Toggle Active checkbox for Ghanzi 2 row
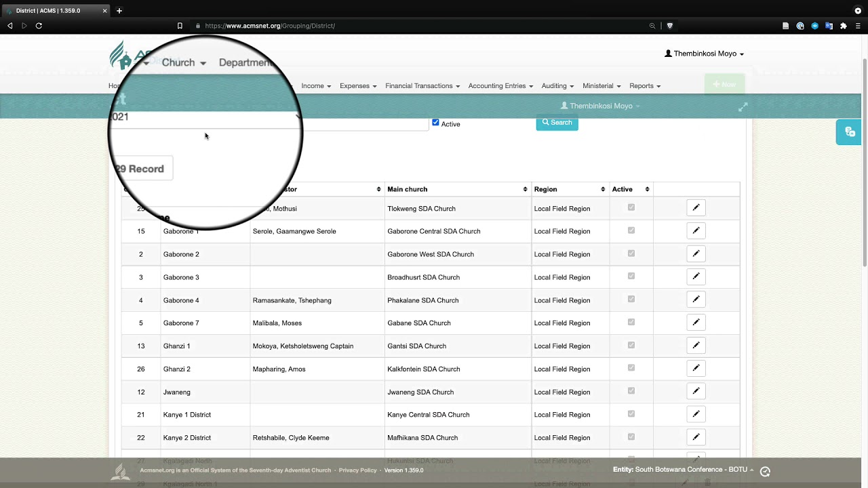Screen dimensions: 868x488 [x=631, y=368]
